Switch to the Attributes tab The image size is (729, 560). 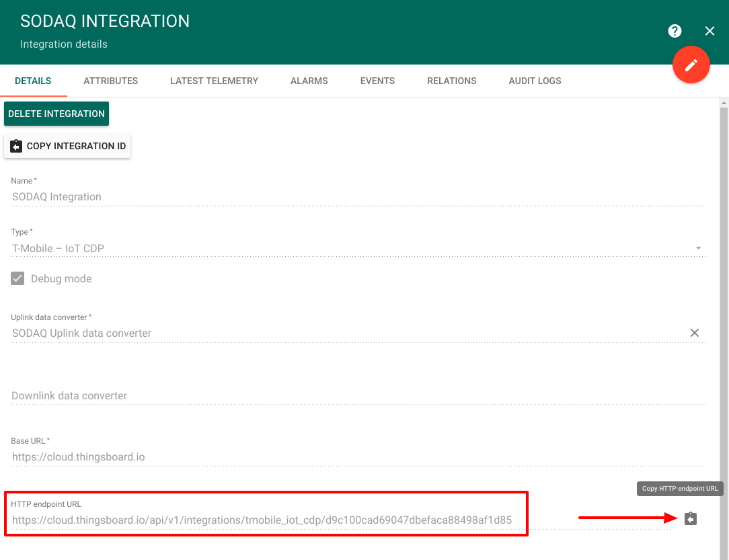tap(111, 81)
